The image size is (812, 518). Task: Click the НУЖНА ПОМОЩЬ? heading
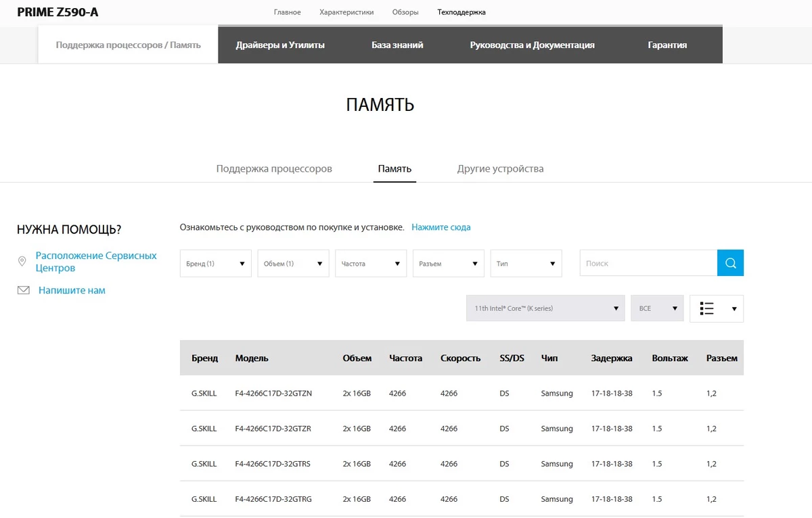click(69, 229)
